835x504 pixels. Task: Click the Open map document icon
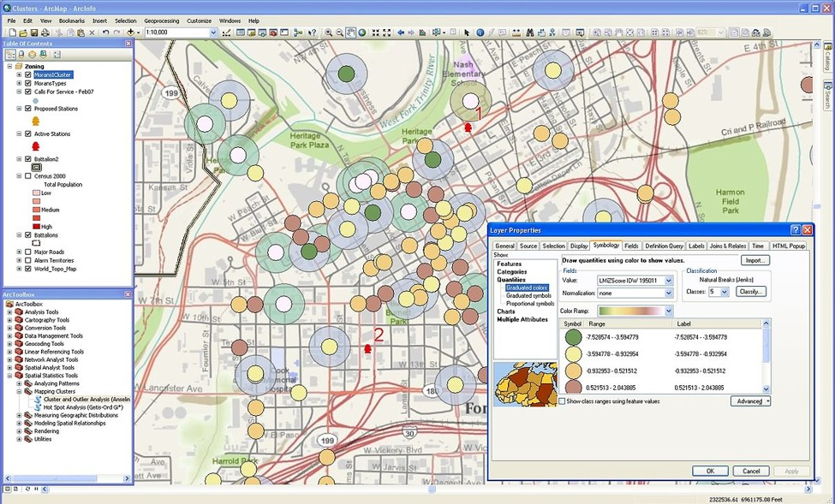click(23, 33)
